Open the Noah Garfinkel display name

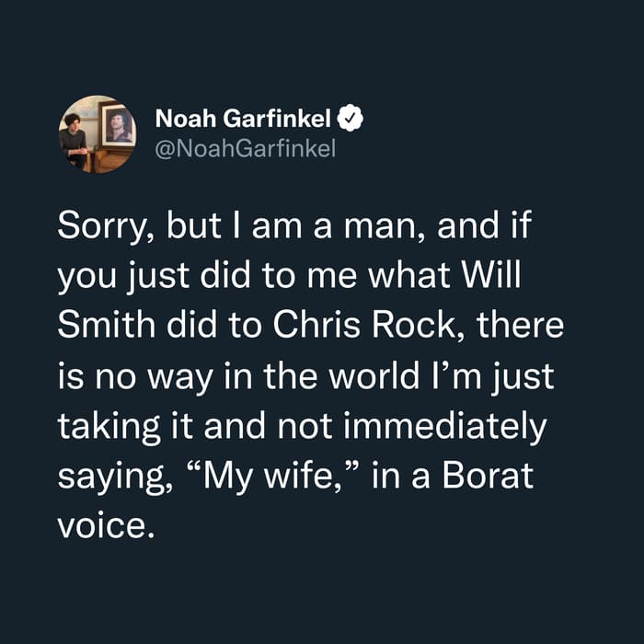point(243,119)
